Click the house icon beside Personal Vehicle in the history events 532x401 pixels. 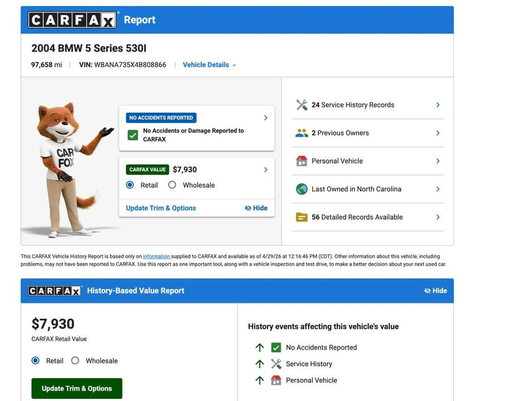(276, 380)
